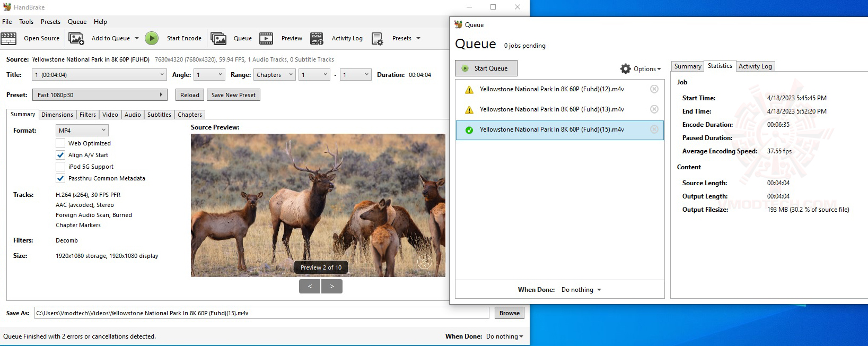Click the green Start Encode play icon

[x=152, y=38]
